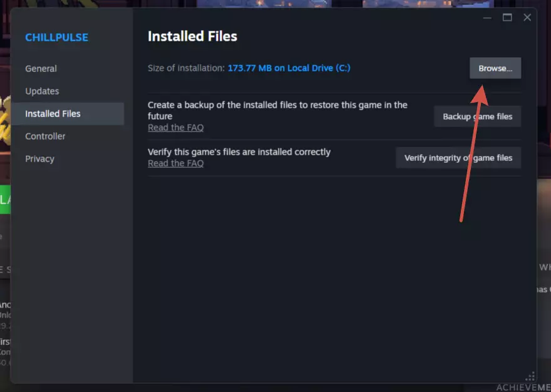The image size is (551, 392).
Task: Click the Size of installation label
Action: pos(186,68)
